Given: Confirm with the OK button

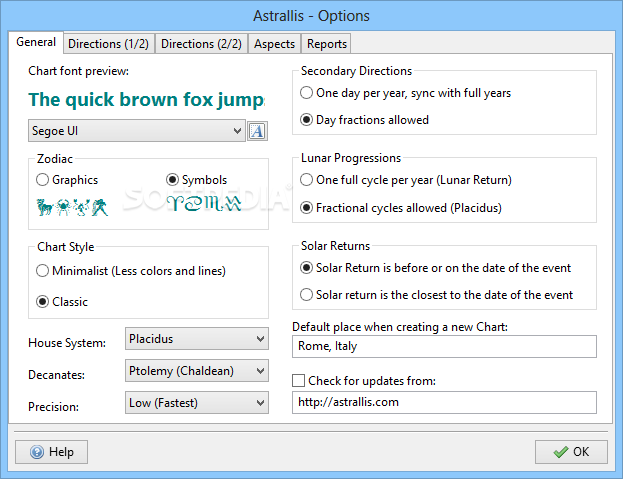Looking at the screenshot, I should (571, 452).
